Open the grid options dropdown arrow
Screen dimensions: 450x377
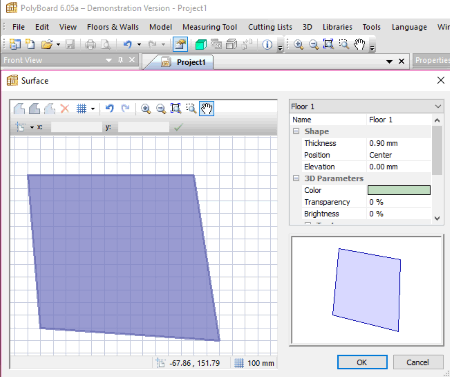(x=93, y=109)
